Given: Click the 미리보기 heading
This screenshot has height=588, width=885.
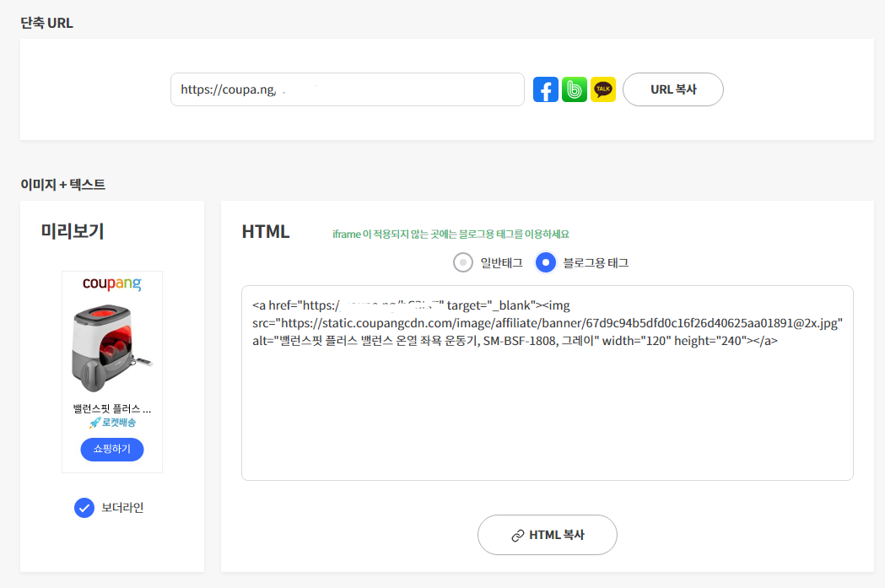Looking at the screenshot, I should click(x=73, y=231).
